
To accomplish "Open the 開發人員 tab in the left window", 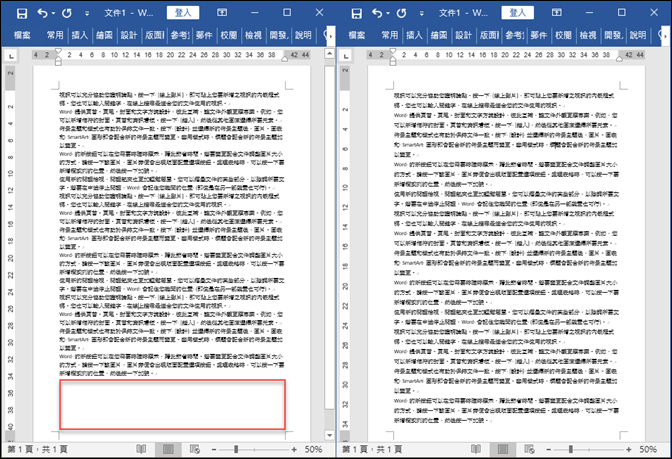I will tap(279, 35).
